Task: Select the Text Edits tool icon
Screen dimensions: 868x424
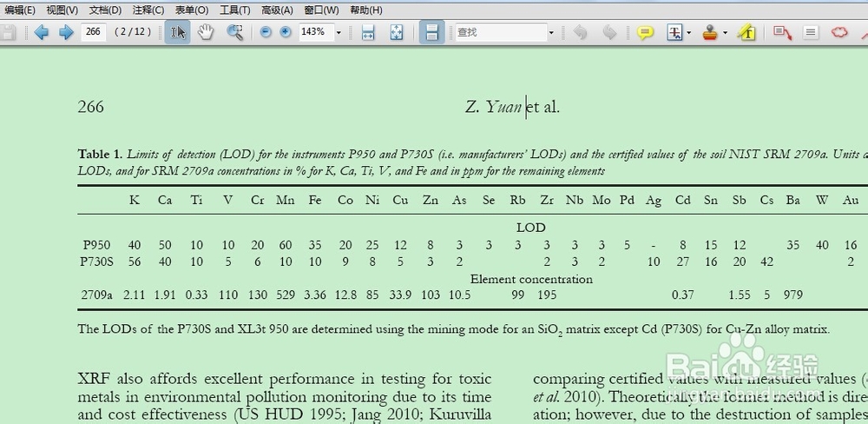Action: click(674, 32)
